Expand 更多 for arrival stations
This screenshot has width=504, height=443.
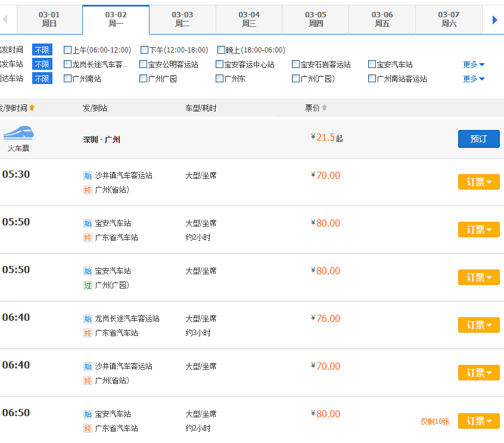[474, 79]
